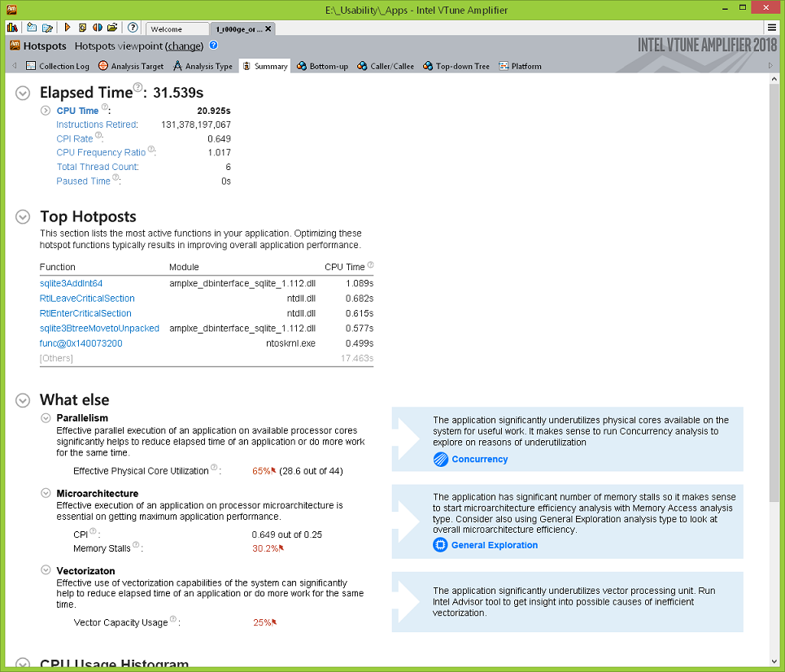Collapse the Parallelism subsection
Viewport: 785px width, 672px height.
tap(46, 418)
